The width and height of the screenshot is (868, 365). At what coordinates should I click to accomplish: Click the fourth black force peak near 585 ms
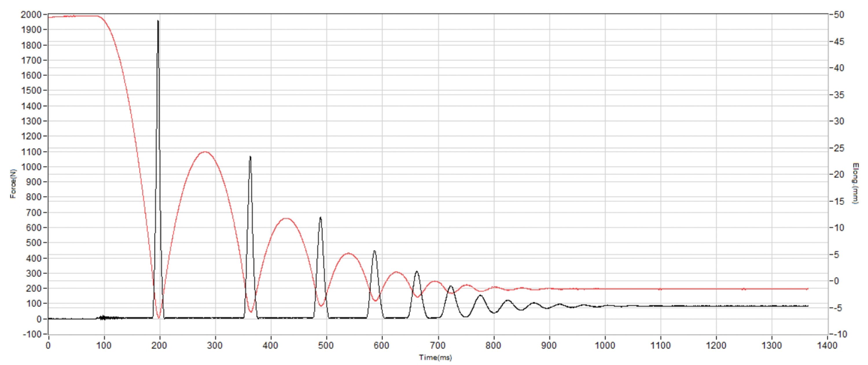(x=374, y=251)
